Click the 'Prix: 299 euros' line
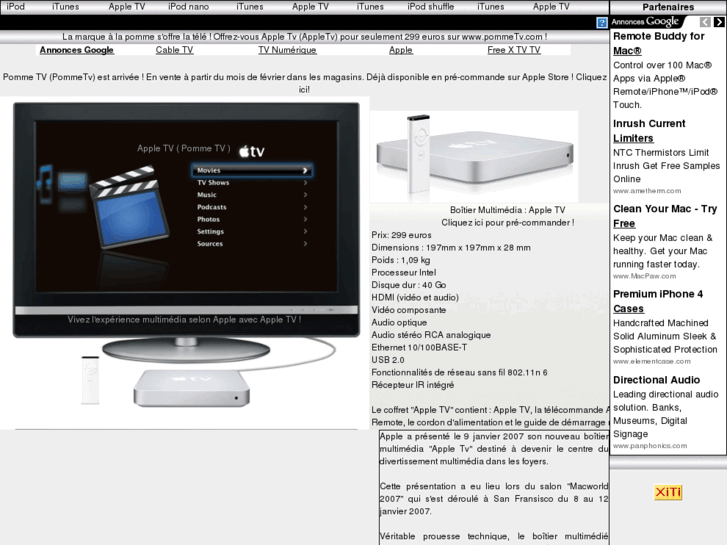The width and height of the screenshot is (727, 545). tap(401, 235)
